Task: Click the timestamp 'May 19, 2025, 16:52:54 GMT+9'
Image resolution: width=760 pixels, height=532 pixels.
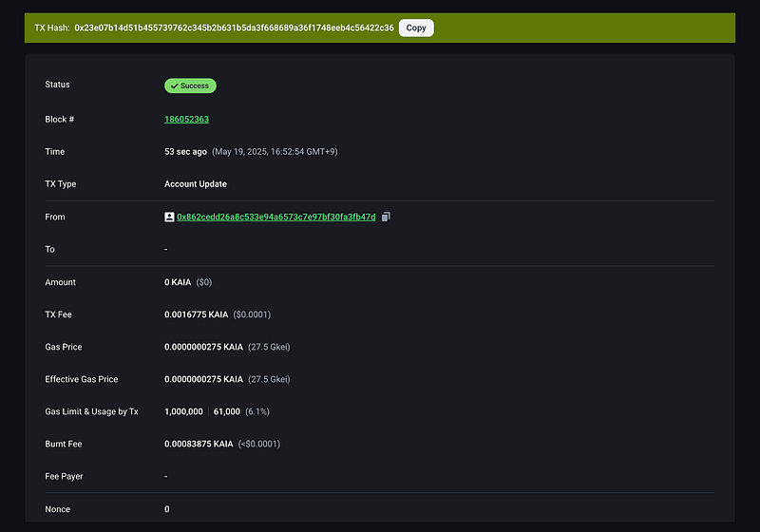Action: (x=275, y=152)
